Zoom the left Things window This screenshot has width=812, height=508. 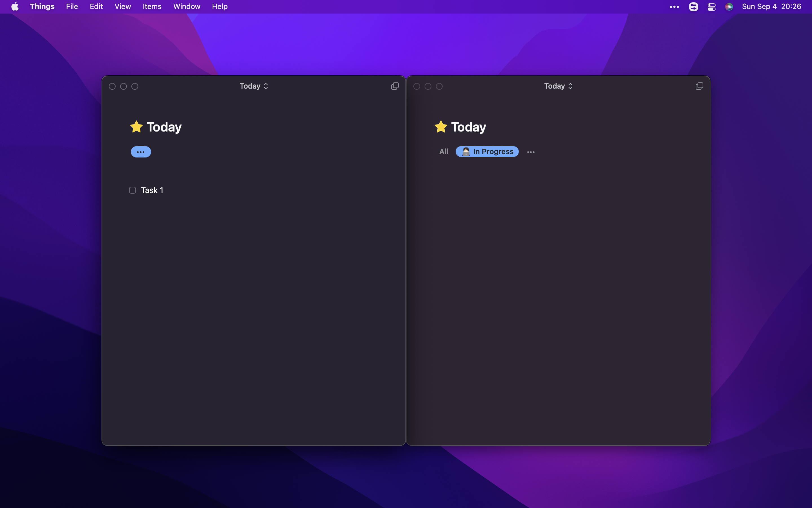(x=134, y=86)
